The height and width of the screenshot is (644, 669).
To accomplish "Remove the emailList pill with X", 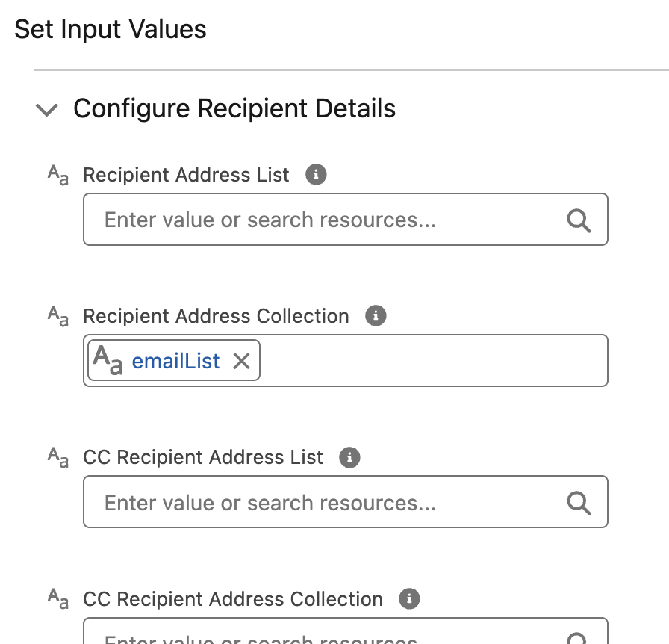I will tap(241, 362).
